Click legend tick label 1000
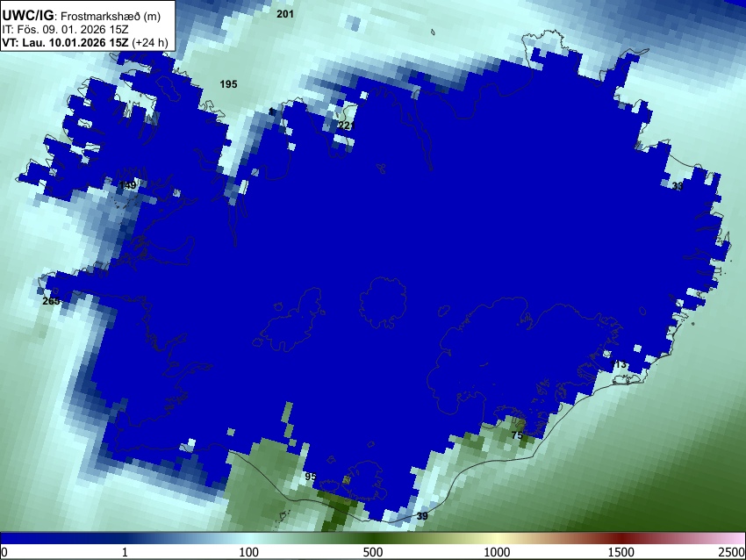The width and height of the screenshot is (746, 560). click(x=497, y=552)
